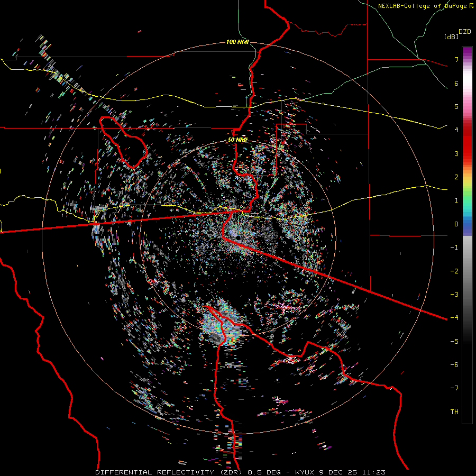Screen dimensions: 476x476
Task: Click the -5 value on color scale
Action: (x=454, y=341)
